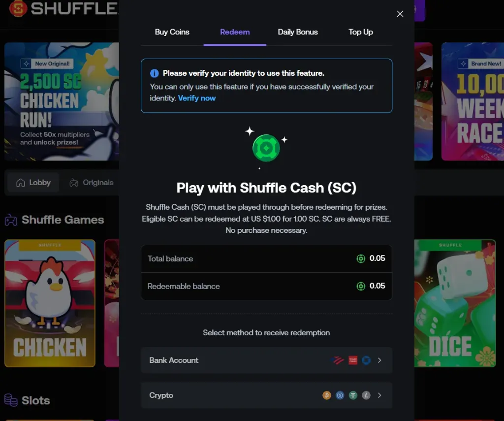This screenshot has width=504, height=421.
Task: Click the Chase bank logo
Action: pyautogui.click(x=366, y=360)
